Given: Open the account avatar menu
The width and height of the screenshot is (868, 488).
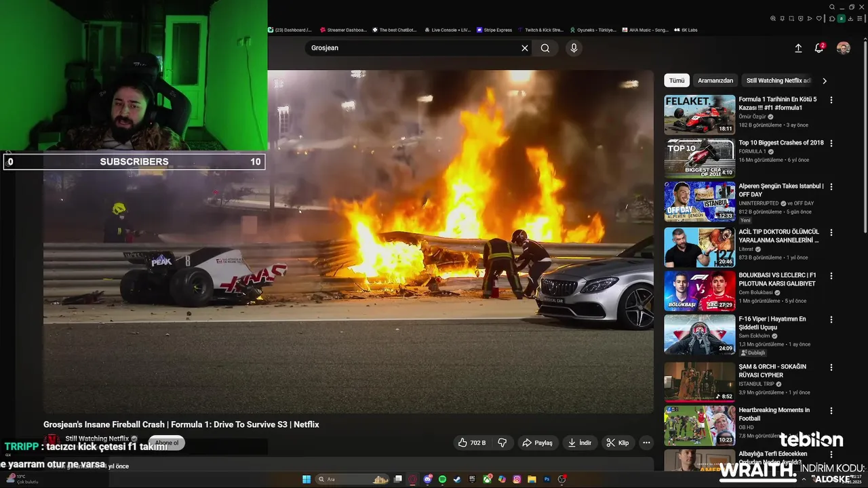Looking at the screenshot, I should [x=844, y=48].
